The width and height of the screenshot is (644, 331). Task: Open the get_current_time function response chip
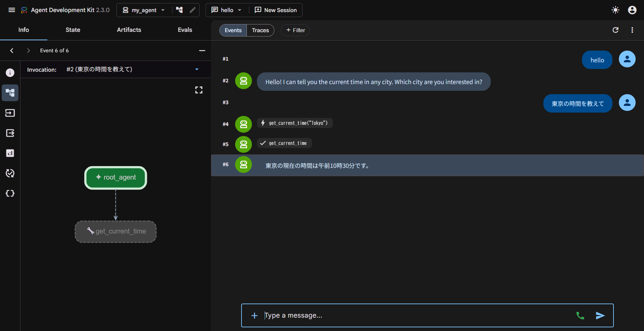click(x=284, y=143)
